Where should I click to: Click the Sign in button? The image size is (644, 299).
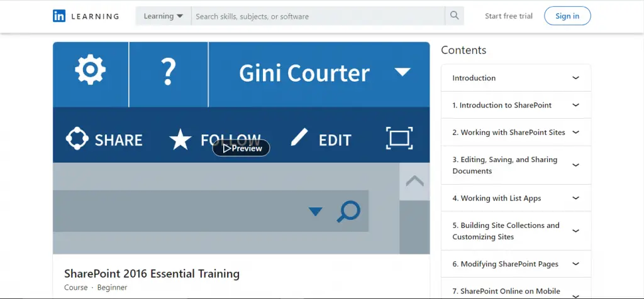point(567,16)
